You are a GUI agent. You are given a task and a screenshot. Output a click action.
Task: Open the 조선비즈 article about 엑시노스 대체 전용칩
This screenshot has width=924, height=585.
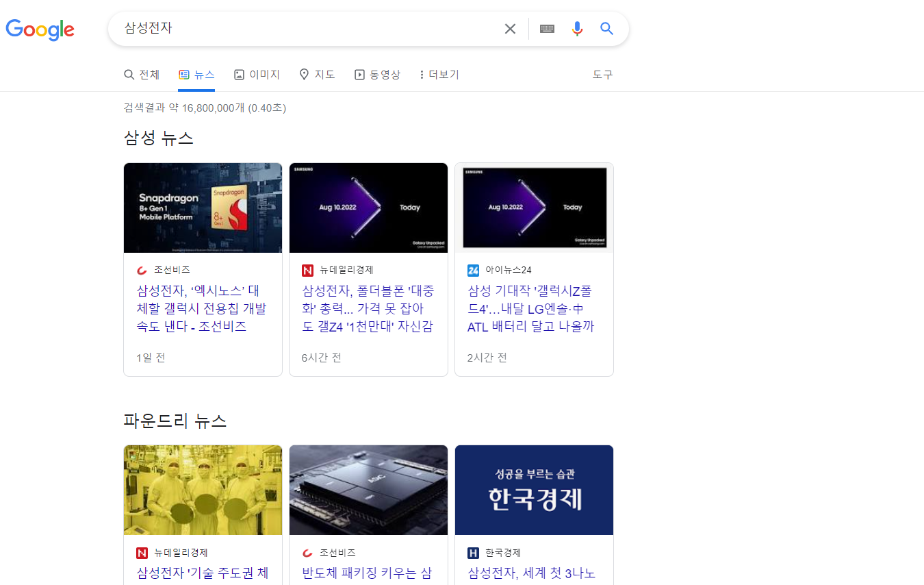[203, 309]
